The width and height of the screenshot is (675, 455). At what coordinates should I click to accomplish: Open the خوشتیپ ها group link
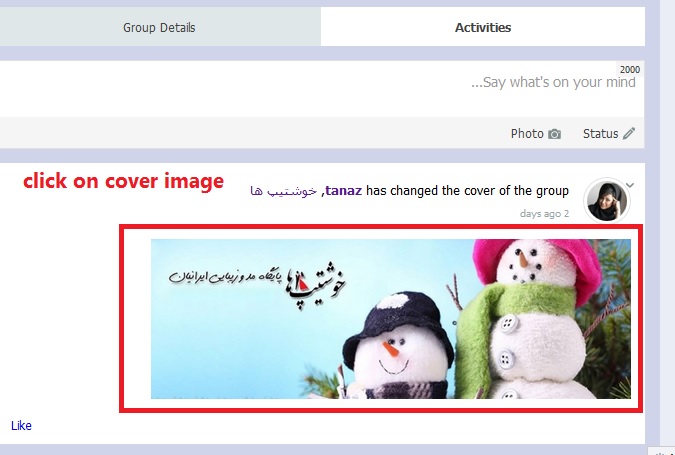(284, 191)
